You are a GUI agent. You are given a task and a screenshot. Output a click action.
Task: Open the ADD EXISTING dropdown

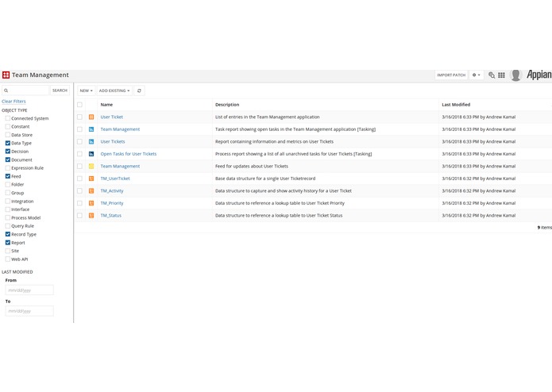(x=114, y=90)
